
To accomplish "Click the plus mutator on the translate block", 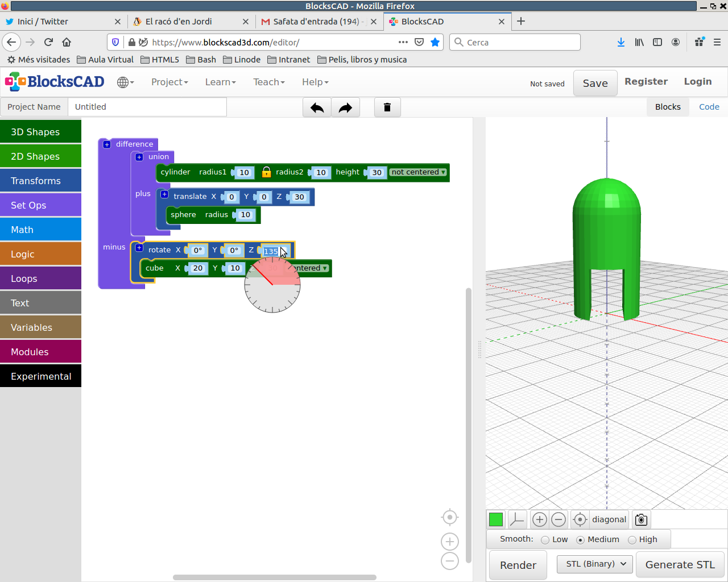I will [x=164, y=194].
